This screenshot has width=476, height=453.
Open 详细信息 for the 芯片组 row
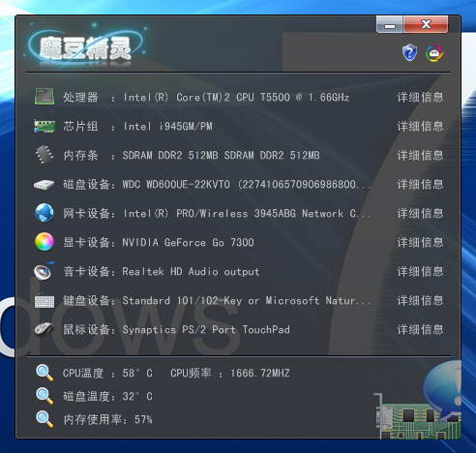(x=420, y=126)
